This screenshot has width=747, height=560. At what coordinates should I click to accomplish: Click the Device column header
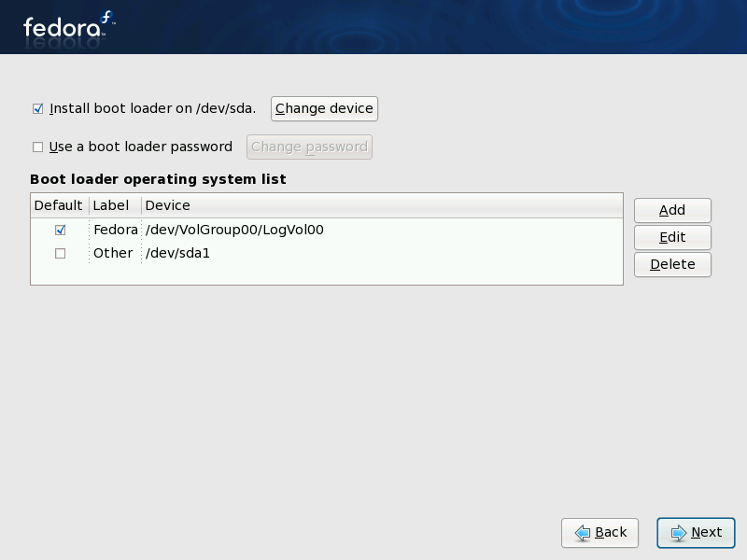(382, 205)
